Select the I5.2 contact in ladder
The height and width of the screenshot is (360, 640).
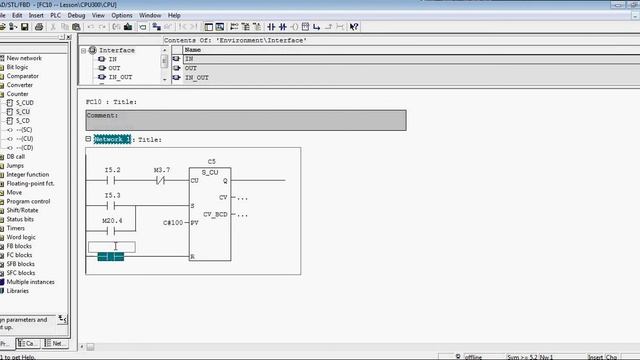pos(111,180)
